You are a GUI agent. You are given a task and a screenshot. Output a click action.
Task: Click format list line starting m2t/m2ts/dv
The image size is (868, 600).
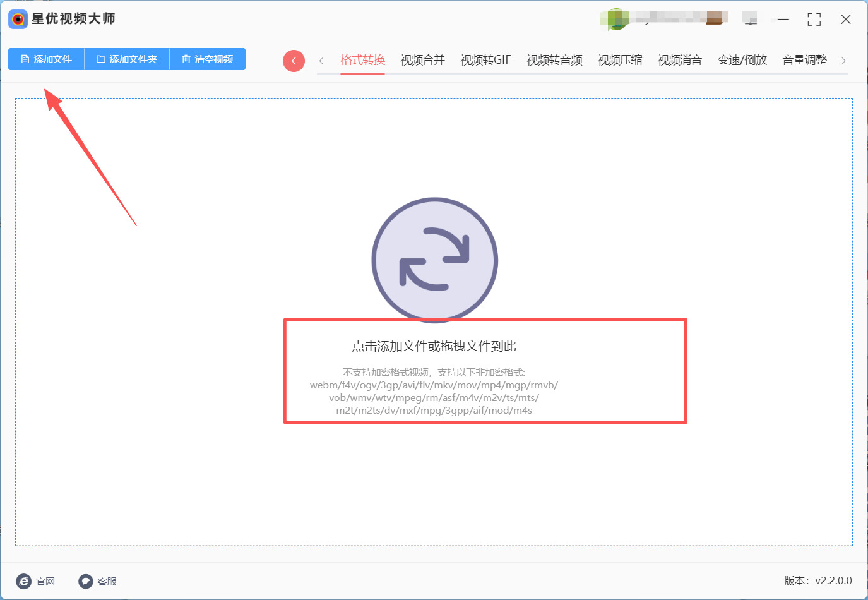[434, 411]
